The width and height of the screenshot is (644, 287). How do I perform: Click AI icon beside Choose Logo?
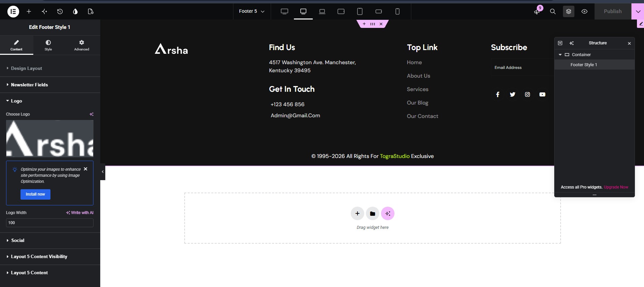(91, 114)
